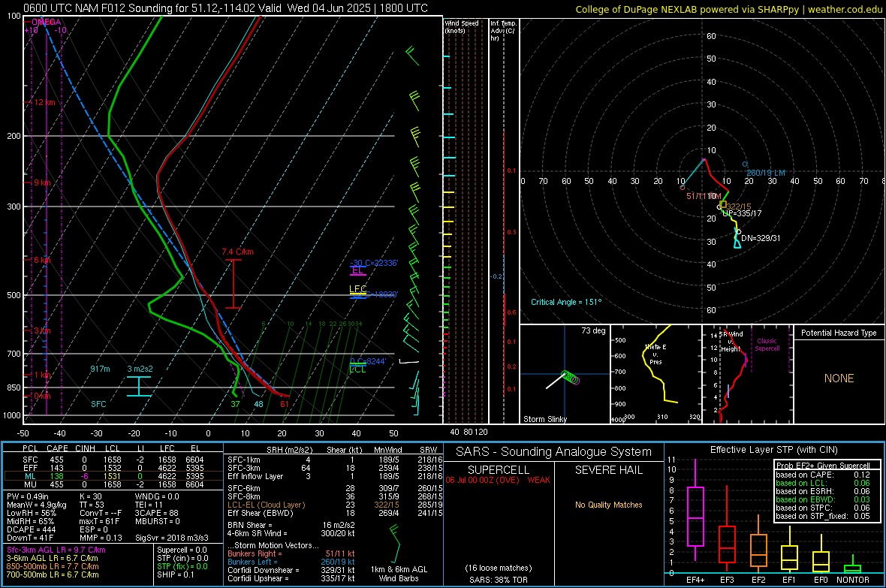The image size is (886, 588).
Task: Click the Storm Slinky circles graphic
Action: 571,377
